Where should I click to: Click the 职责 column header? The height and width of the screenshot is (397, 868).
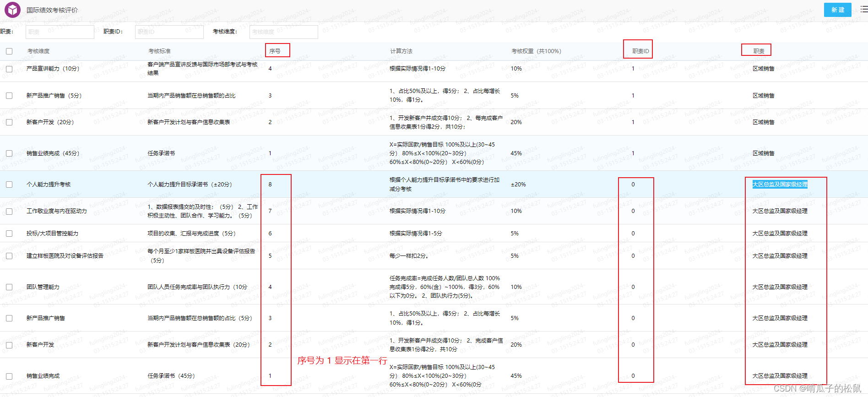tap(759, 51)
